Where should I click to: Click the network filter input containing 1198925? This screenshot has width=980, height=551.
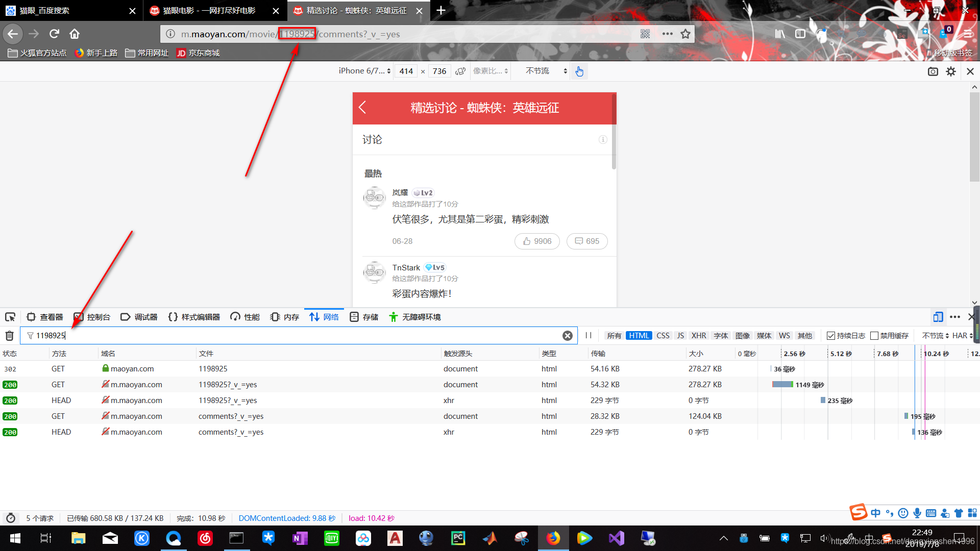pyautogui.click(x=299, y=336)
